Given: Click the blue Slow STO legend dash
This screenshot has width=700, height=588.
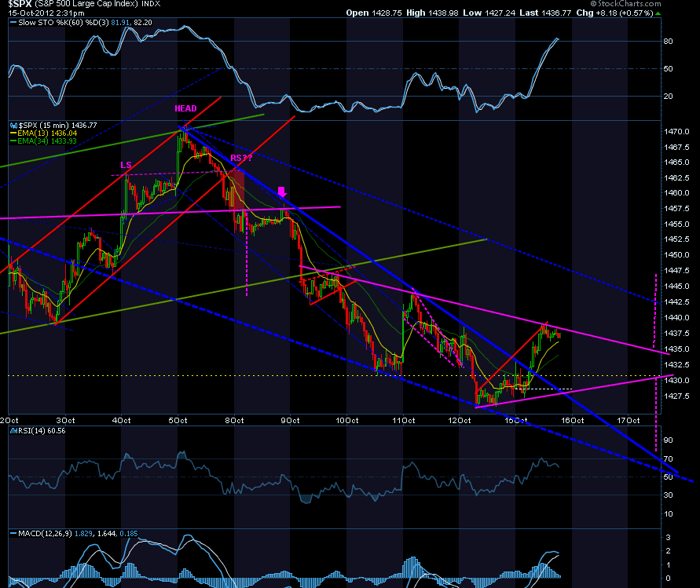Looking at the screenshot, I should (x=13, y=22).
